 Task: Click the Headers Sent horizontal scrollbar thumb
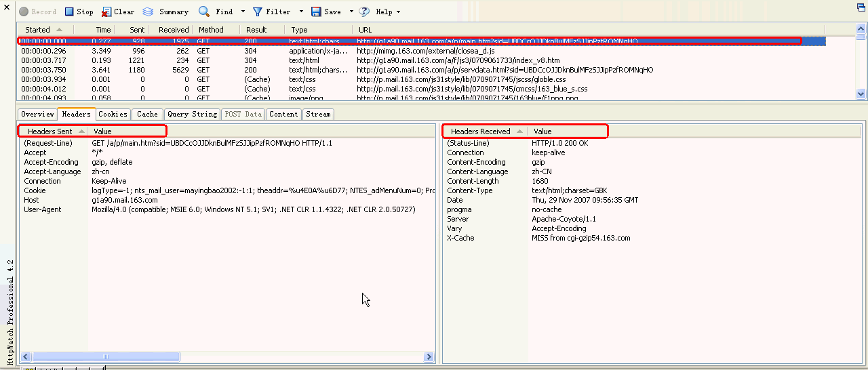tap(106, 356)
